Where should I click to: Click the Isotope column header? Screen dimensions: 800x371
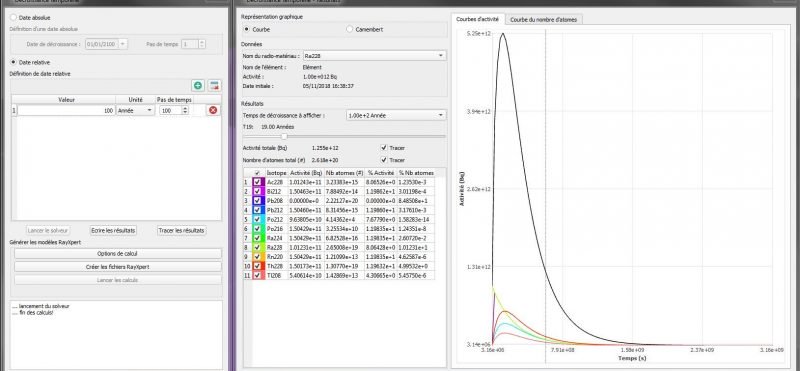click(277, 173)
